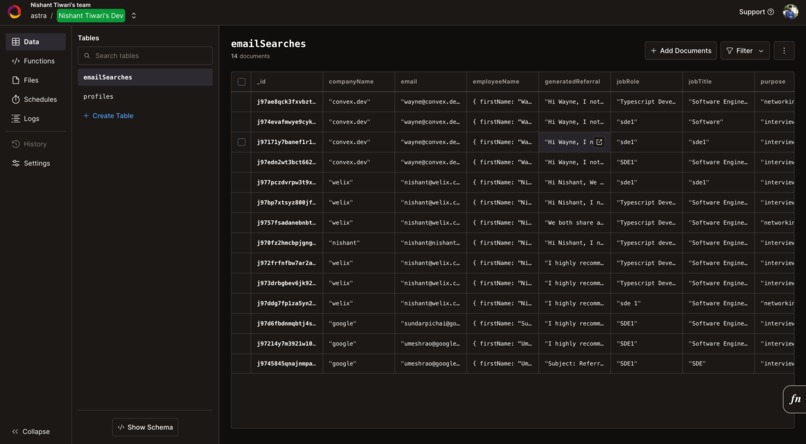Select the id cell j972frfnfbw7ar2a
Screen dimensions: 806x444
[287, 263]
